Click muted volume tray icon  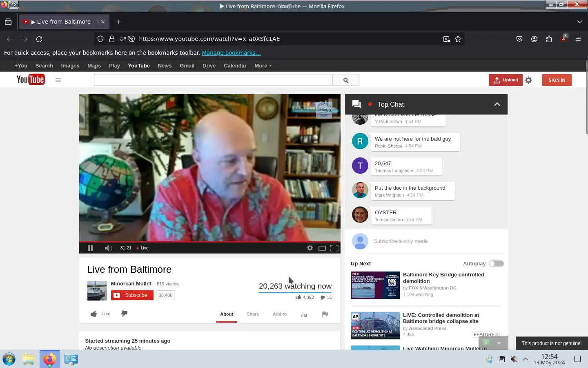click(x=514, y=359)
